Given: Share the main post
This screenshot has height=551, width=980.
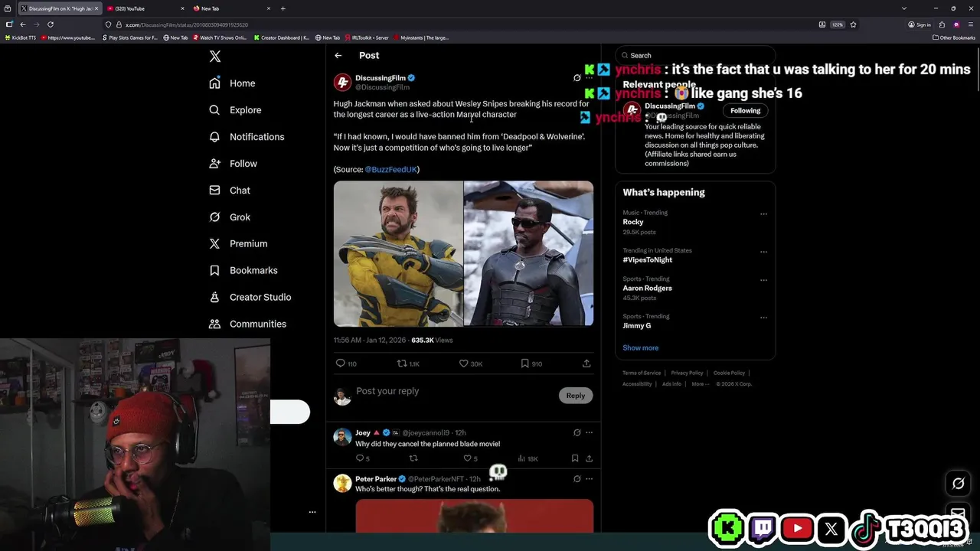Looking at the screenshot, I should (586, 364).
